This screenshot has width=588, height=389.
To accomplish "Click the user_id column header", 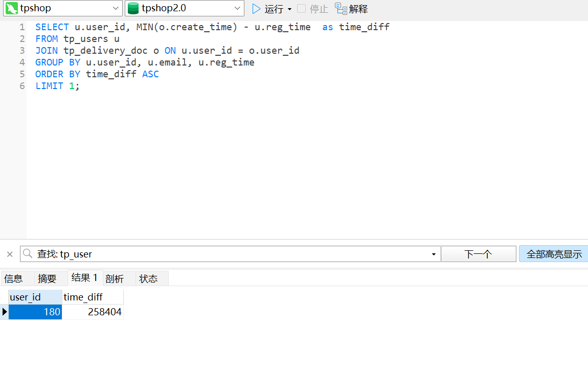I will (x=35, y=297).
